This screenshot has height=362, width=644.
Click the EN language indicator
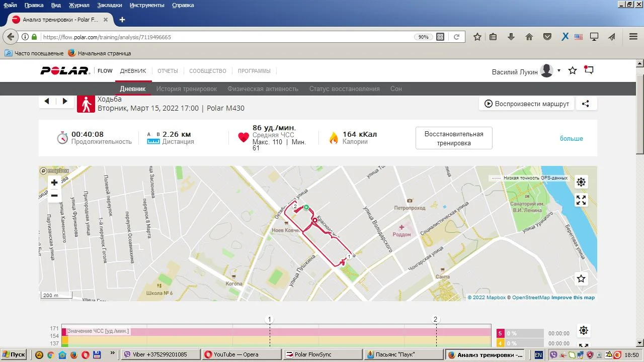538,354
